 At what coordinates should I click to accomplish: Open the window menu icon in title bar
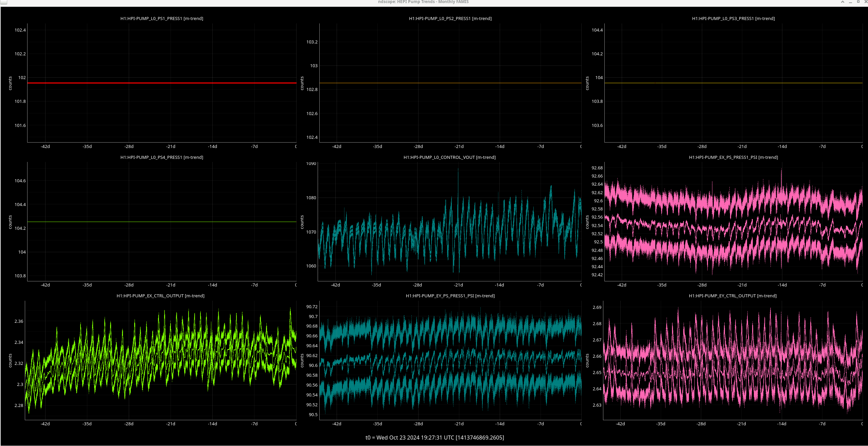pyautogui.click(x=3, y=2)
